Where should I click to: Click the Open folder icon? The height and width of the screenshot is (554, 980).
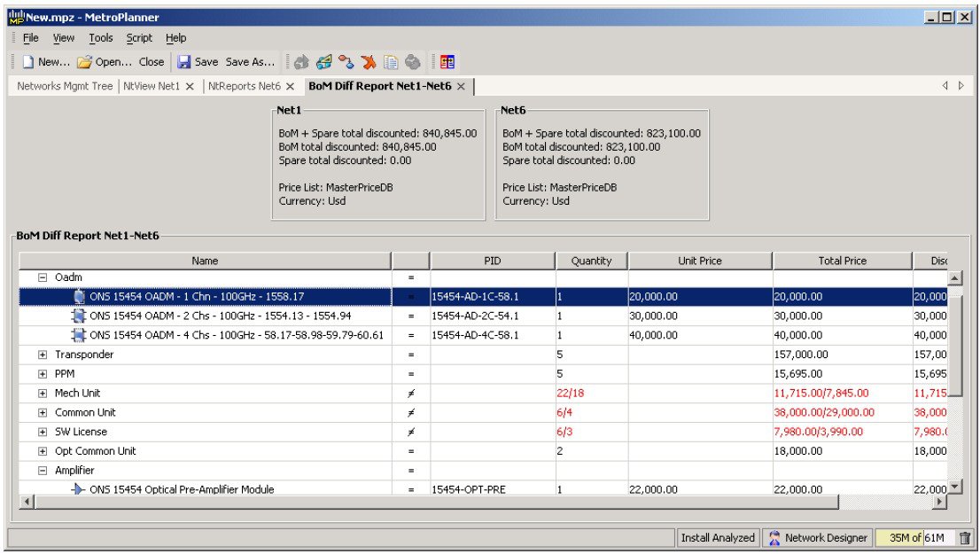pyautogui.click(x=84, y=62)
